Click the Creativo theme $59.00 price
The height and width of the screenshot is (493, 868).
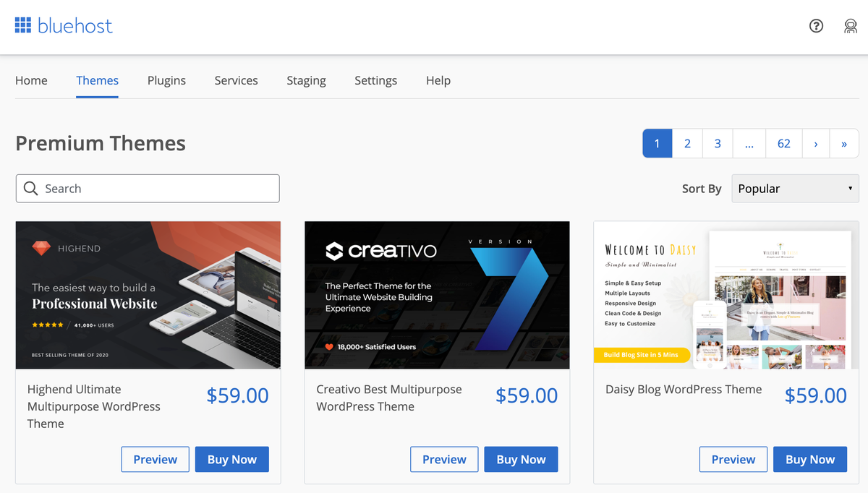(x=527, y=395)
